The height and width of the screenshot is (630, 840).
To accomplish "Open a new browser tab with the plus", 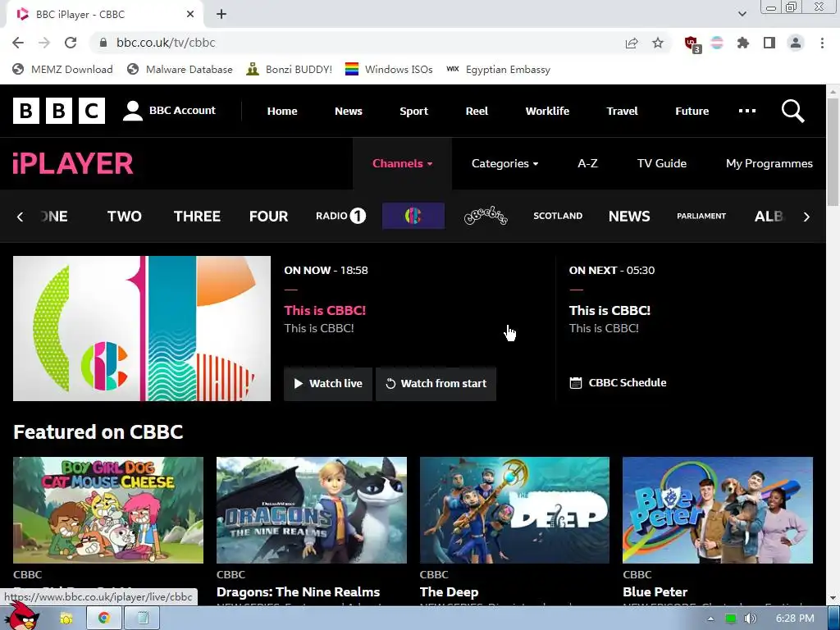I will pos(221,15).
